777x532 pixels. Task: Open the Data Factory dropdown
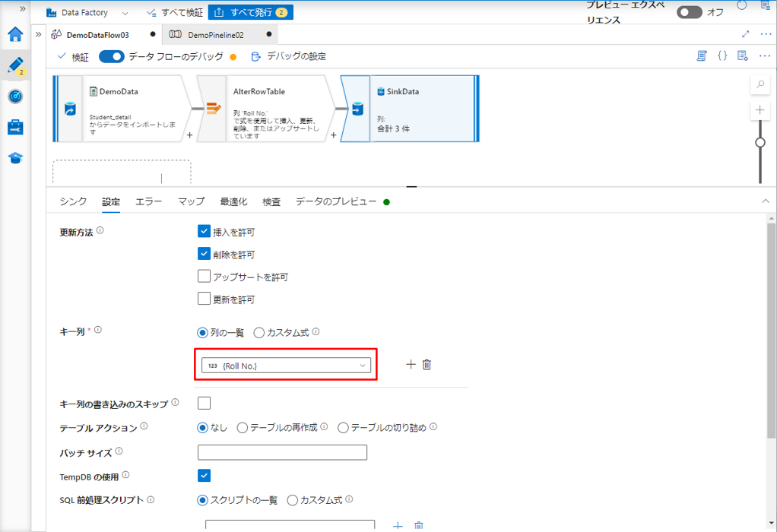pos(87,12)
